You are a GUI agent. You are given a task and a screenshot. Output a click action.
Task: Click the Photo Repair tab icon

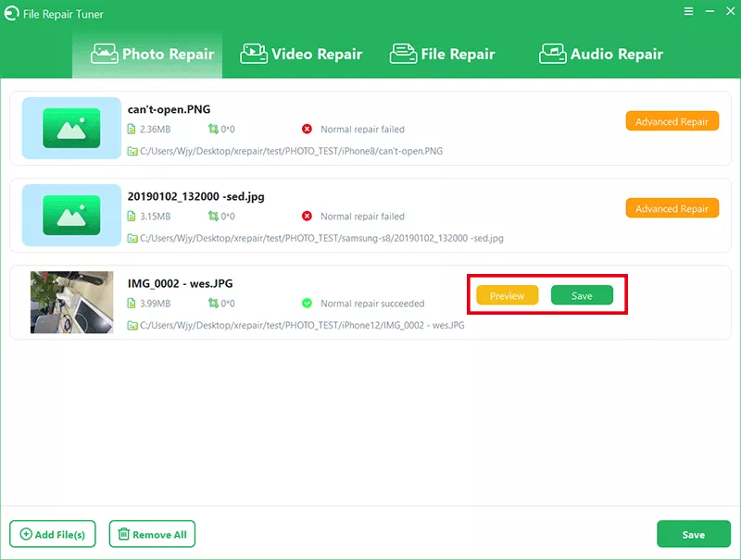(104, 54)
